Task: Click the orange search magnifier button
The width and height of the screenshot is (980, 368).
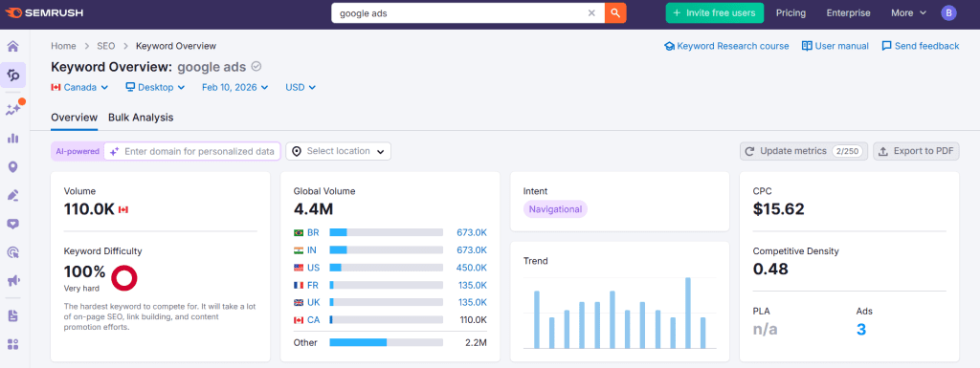Action: pyautogui.click(x=615, y=12)
